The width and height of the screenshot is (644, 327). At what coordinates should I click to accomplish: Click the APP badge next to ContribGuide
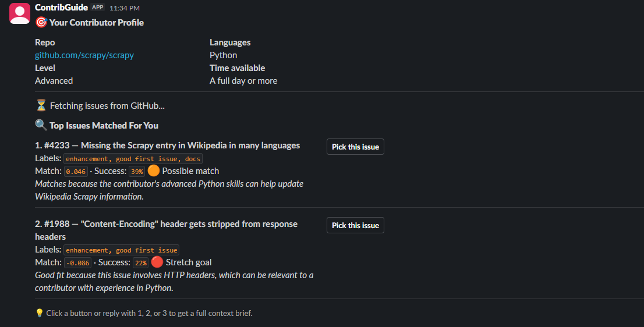coord(98,8)
